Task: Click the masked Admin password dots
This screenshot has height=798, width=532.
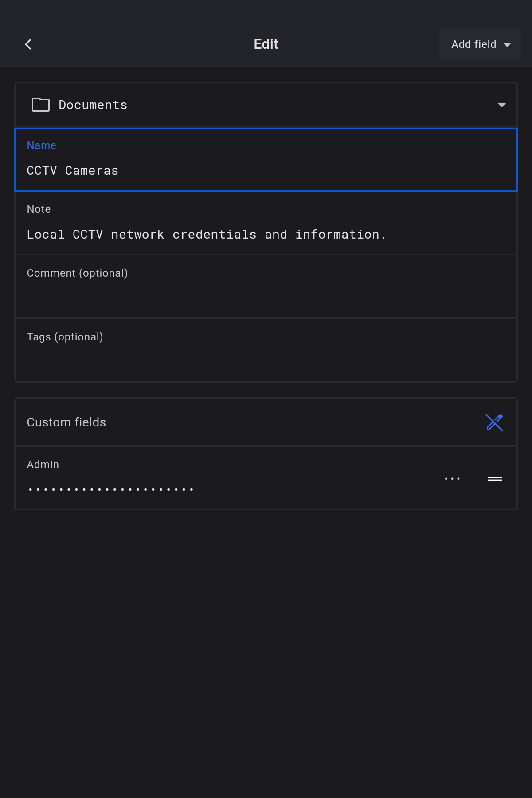Action: click(x=111, y=489)
